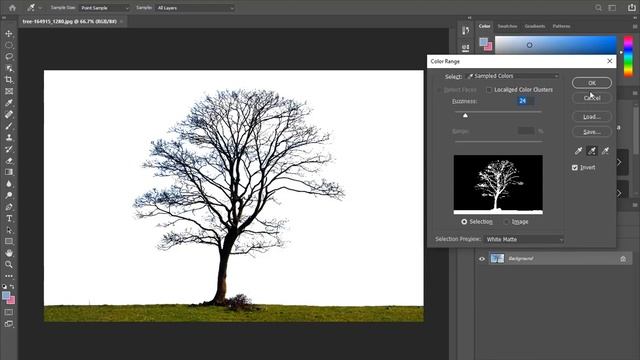Close the Color Range dialog
640x360 pixels.
coord(609,61)
